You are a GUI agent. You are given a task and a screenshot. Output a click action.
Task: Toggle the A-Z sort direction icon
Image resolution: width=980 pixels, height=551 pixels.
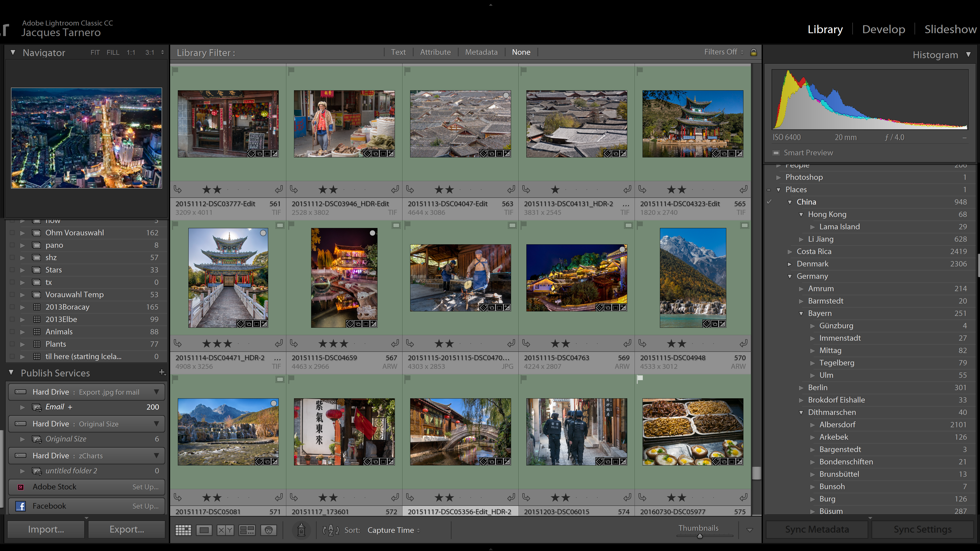(x=331, y=530)
